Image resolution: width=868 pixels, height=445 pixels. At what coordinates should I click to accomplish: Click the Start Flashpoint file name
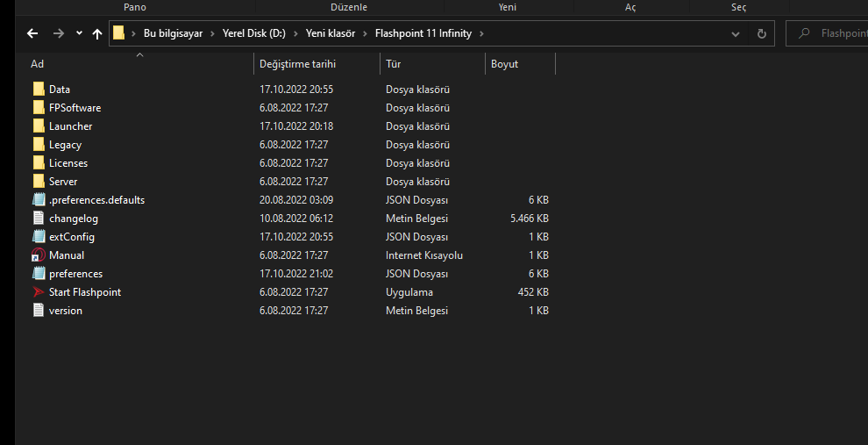(x=85, y=292)
